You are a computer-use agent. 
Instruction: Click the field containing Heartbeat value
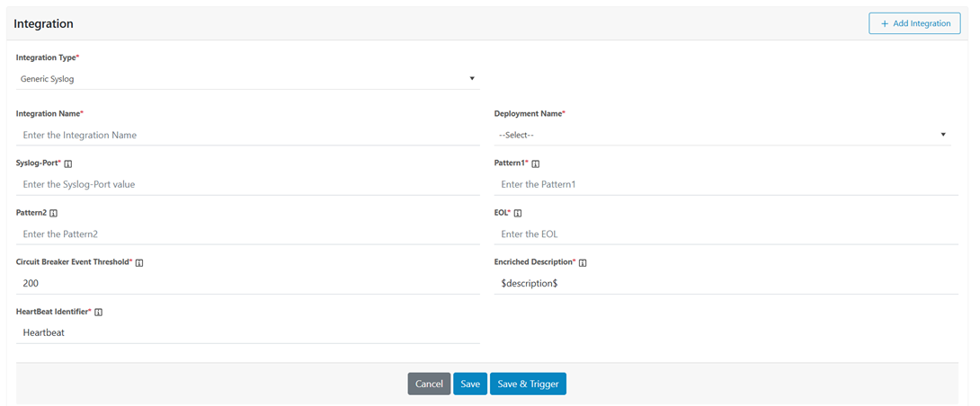pyautogui.click(x=247, y=332)
